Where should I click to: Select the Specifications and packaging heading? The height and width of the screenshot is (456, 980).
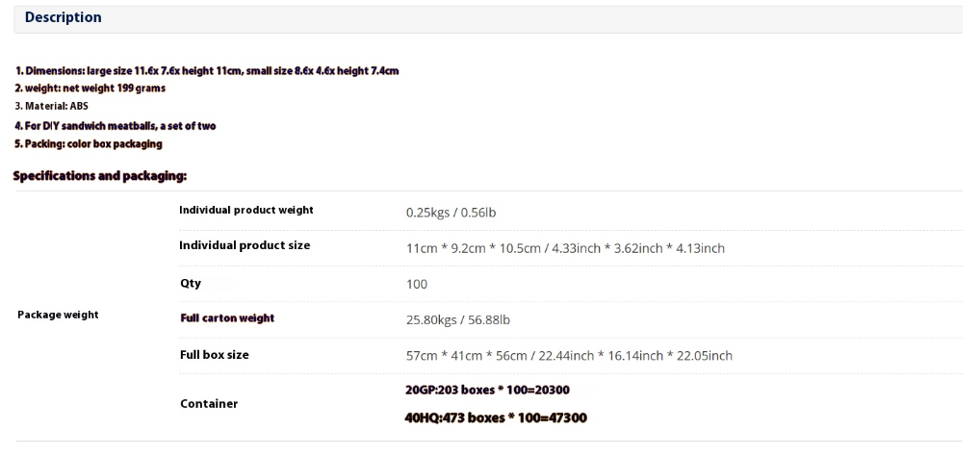(x=100, y=176)
